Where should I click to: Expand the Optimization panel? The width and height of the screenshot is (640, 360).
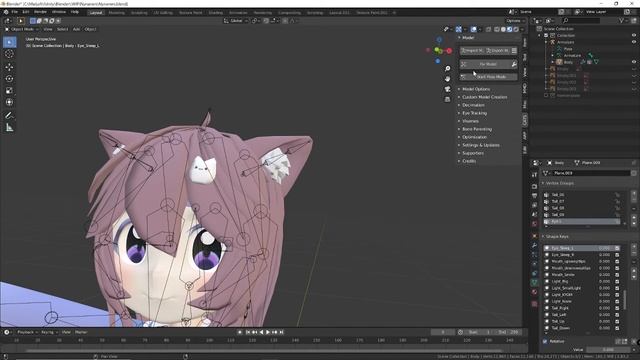point(474,137)
